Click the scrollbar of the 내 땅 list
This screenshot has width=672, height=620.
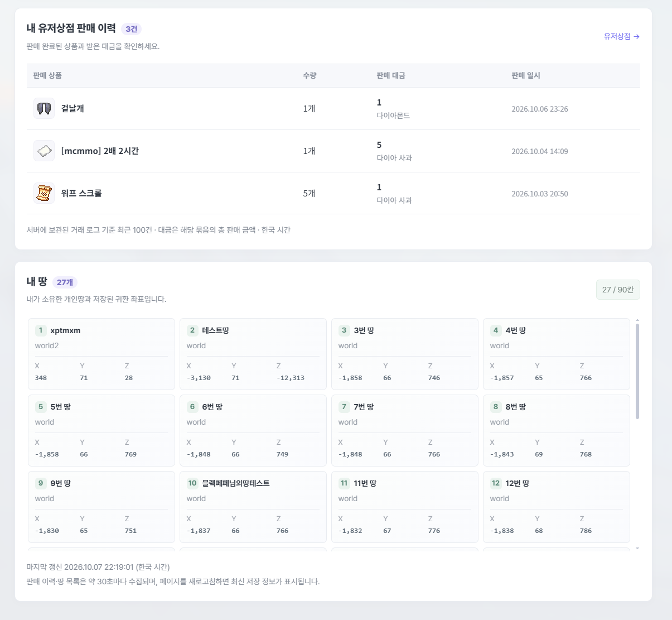[637, 371]
